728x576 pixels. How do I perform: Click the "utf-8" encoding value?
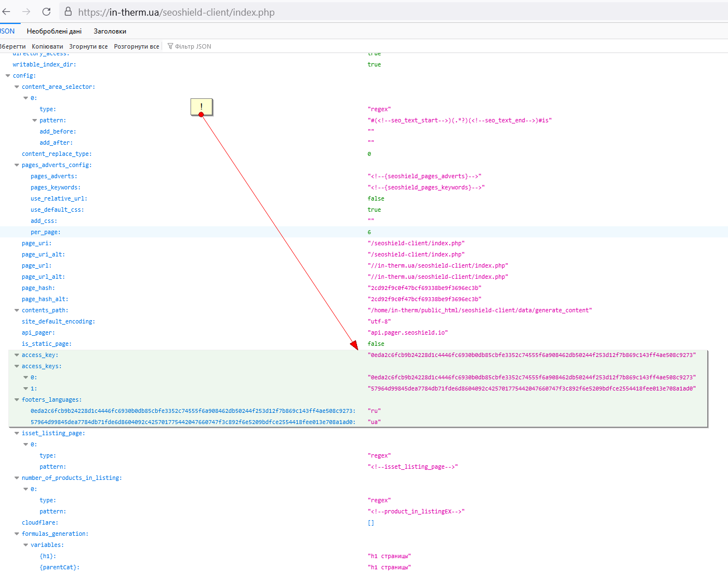pyautogui.click(x=379, y=322)
